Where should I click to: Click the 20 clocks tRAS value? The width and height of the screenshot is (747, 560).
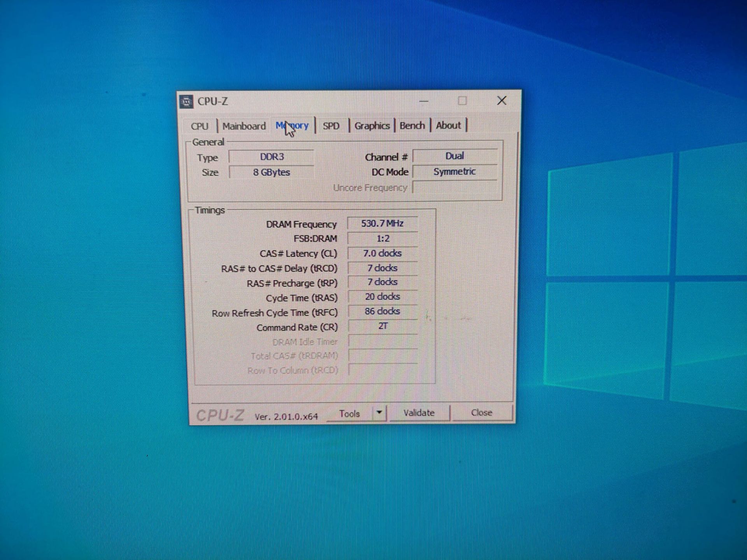click(383, 297)
